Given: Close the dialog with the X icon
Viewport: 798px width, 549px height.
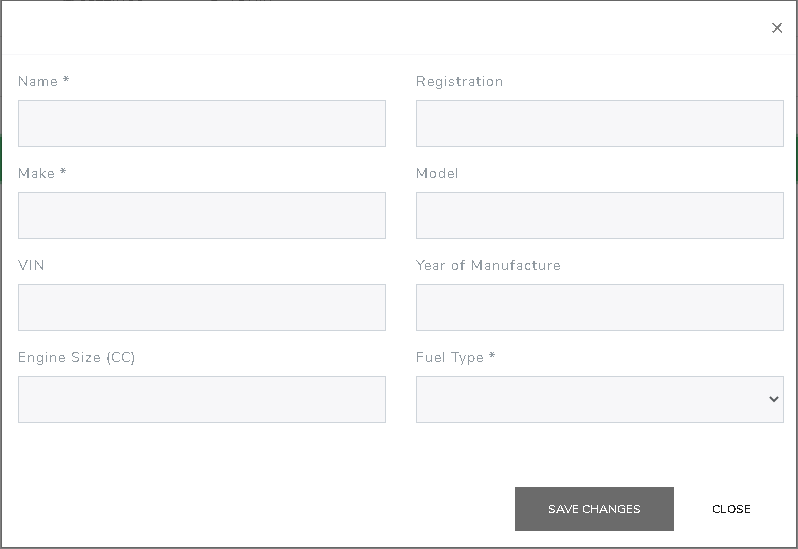Looking at the screenshot, I should click(777, 28).
